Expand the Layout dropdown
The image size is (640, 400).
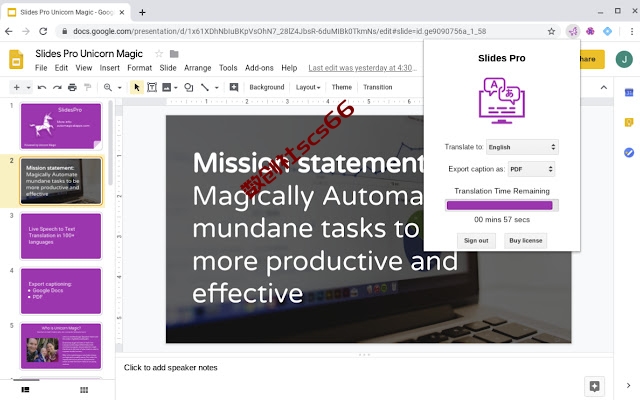[308, 87]
